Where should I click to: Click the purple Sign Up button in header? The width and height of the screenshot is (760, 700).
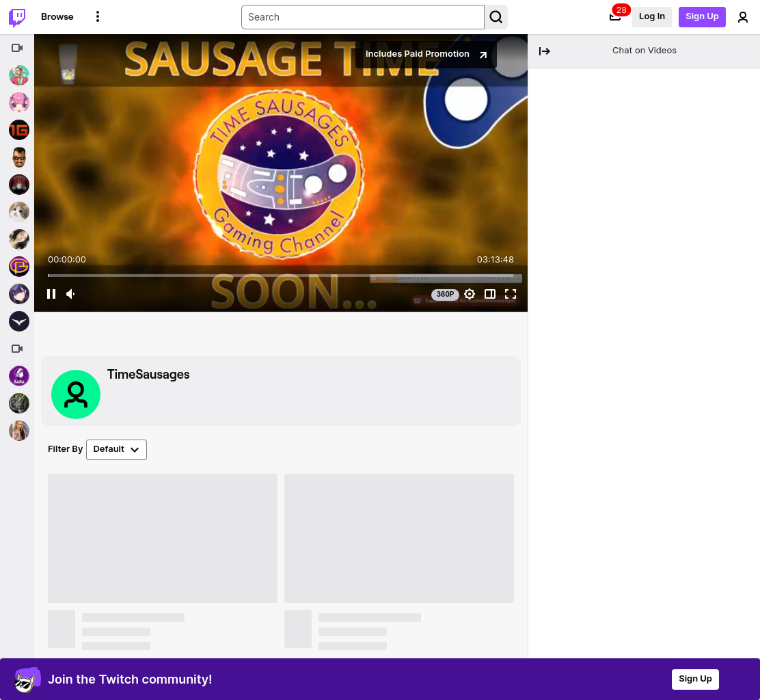click(702, 16)
